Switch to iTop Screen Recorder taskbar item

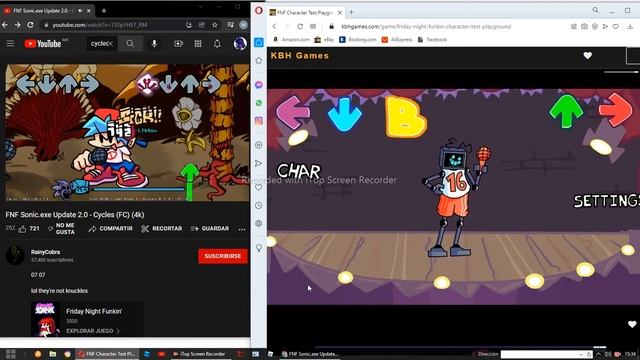click(199, 354)
